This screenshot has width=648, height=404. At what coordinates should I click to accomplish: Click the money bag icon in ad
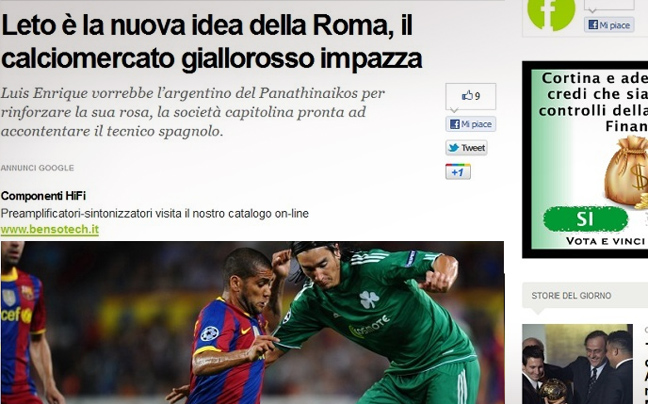click(x=627, y=172)
